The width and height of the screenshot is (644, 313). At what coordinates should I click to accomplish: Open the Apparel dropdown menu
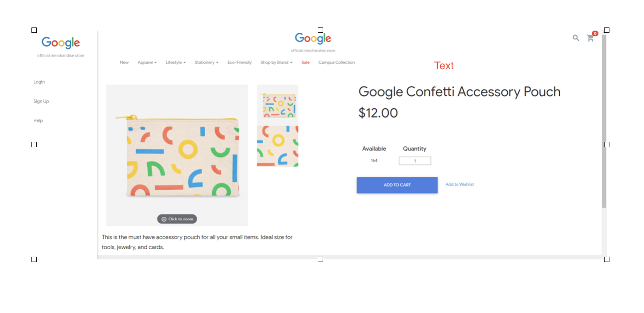coord(147,62)
